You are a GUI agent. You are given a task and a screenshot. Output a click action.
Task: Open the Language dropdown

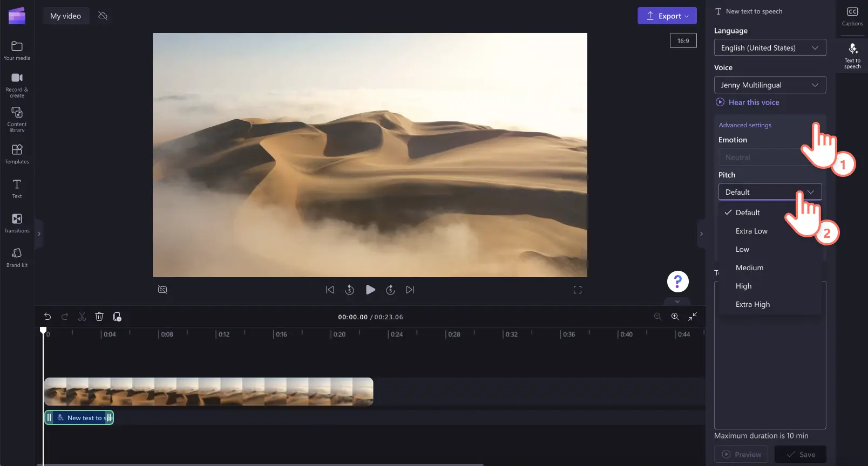(770, 47)
